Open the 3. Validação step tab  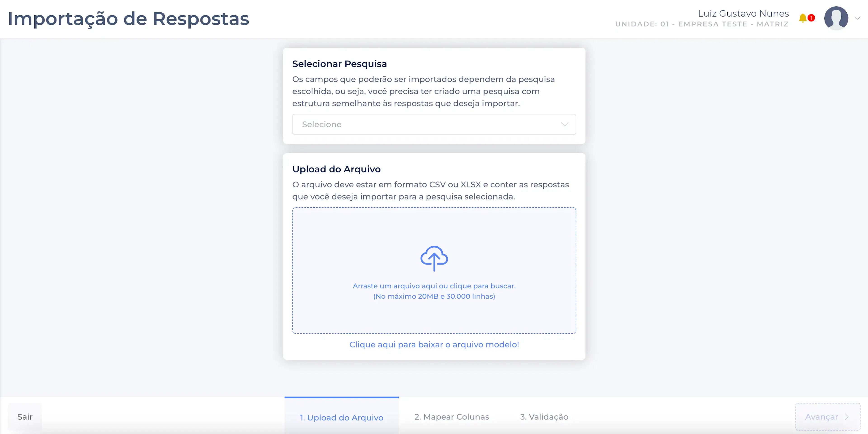(544, 417)
